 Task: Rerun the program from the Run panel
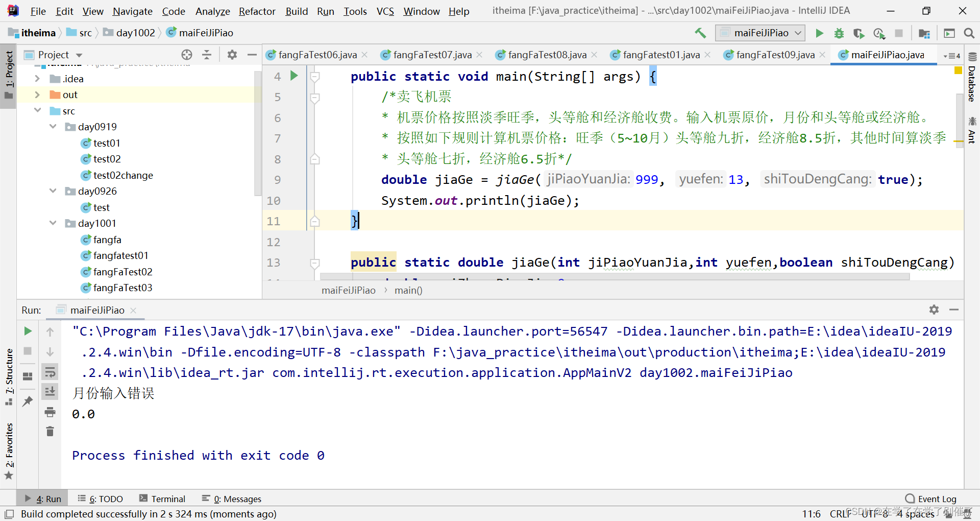[27, 331]
